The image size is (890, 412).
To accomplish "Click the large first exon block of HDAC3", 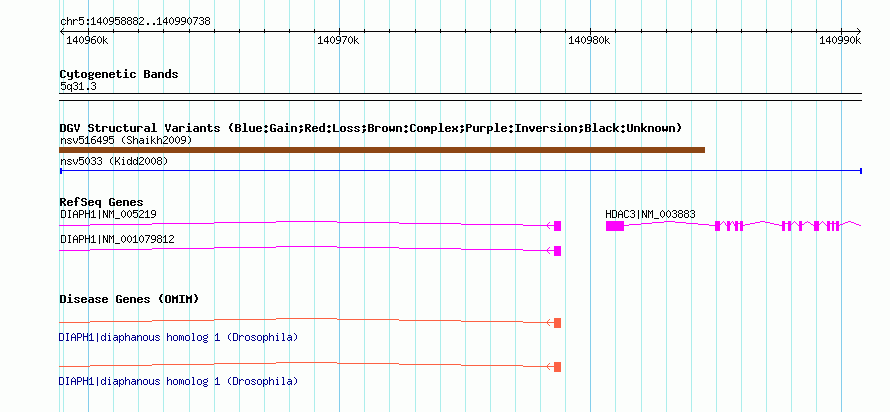I will [615, 226].
